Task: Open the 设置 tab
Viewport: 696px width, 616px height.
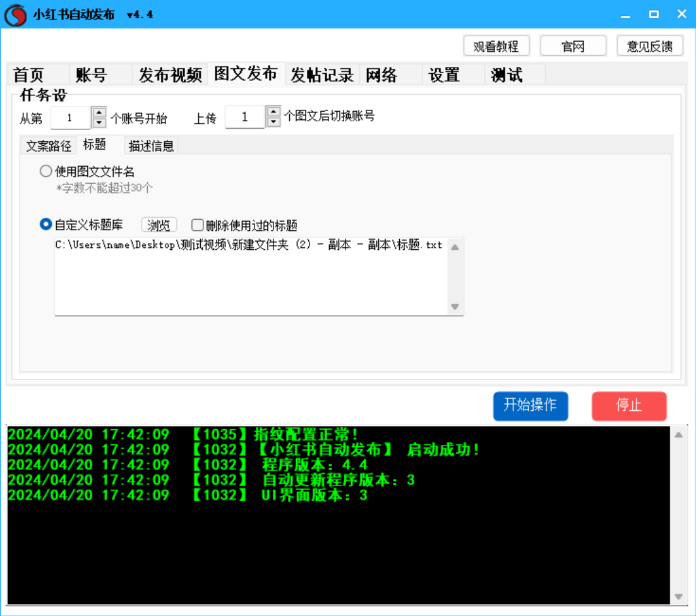Action: point(453,74)
